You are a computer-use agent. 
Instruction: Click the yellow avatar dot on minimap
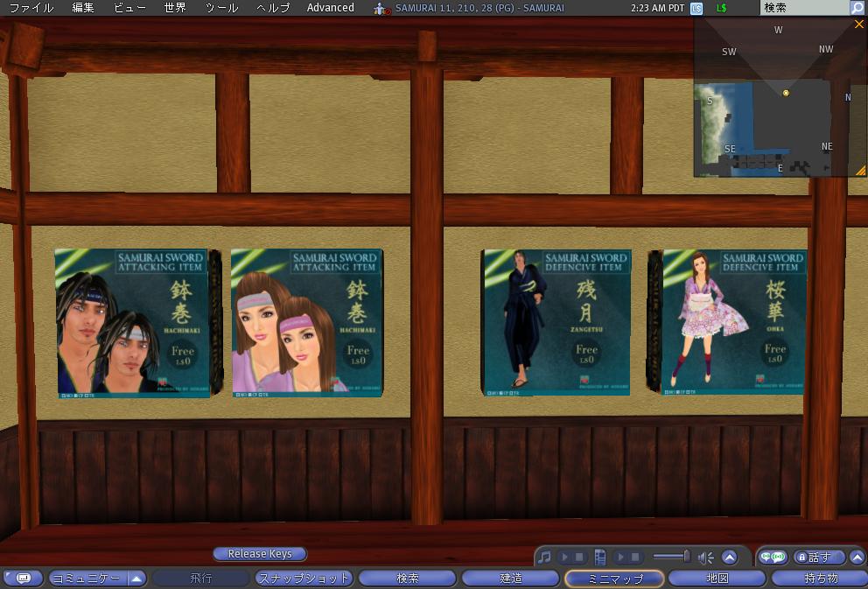point(786,93)
